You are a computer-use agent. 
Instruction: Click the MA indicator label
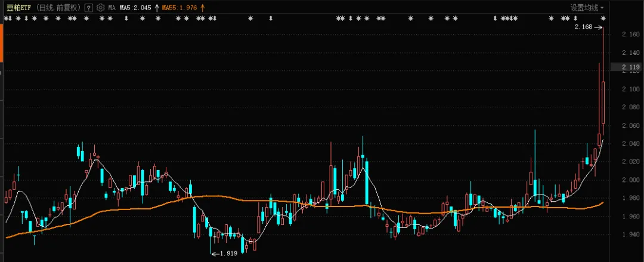[x=112, y=7]
